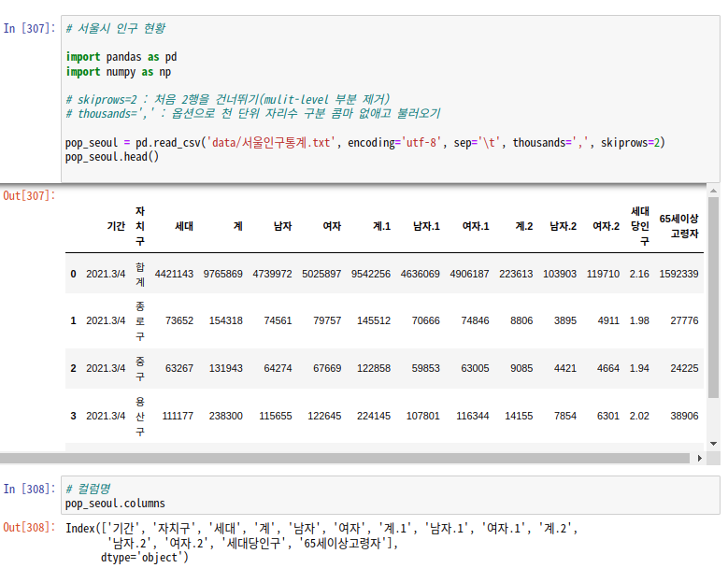Viewport: 728px width, 568px height.
Task: Click the 여자 column header
Action: [332, 226]
